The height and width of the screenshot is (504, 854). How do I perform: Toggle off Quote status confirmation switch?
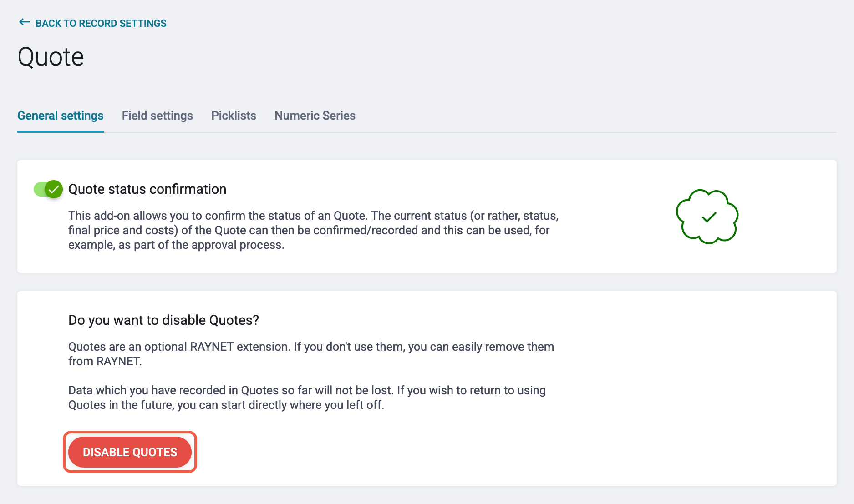pyautogui.click(x=48, y=189)
